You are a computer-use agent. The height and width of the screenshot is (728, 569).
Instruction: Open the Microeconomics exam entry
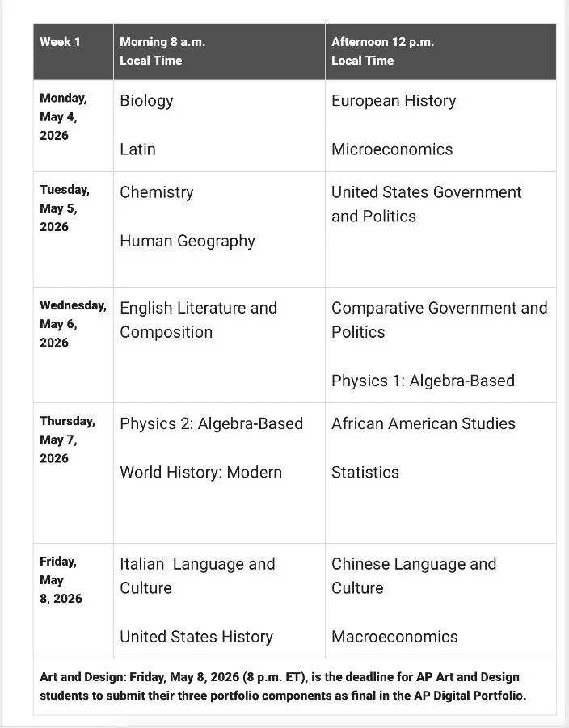point(392,149)
